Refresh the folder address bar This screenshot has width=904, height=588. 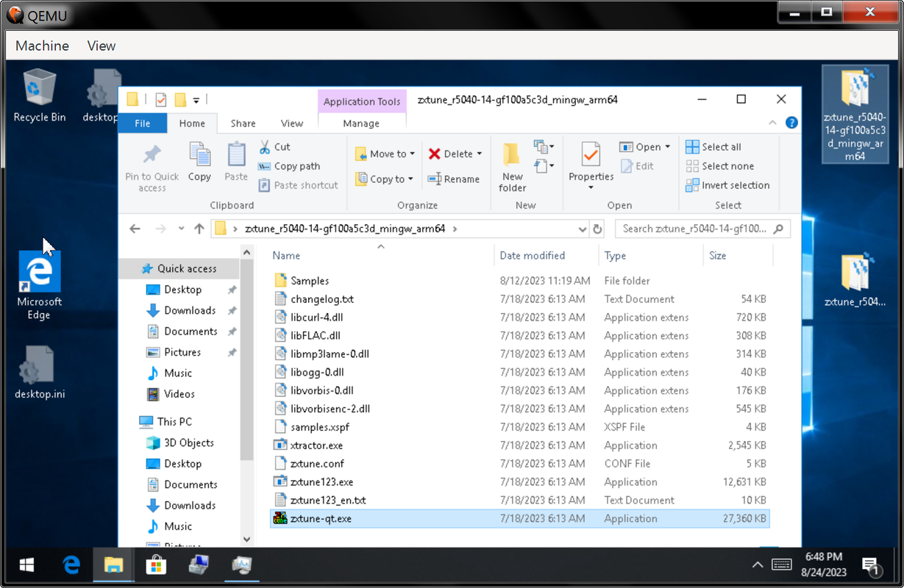(598, 229)
